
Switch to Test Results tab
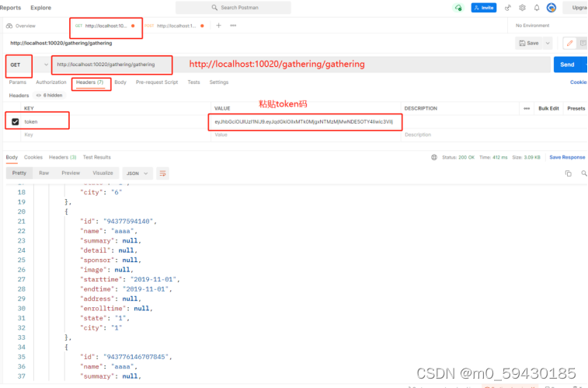point(97,157)
